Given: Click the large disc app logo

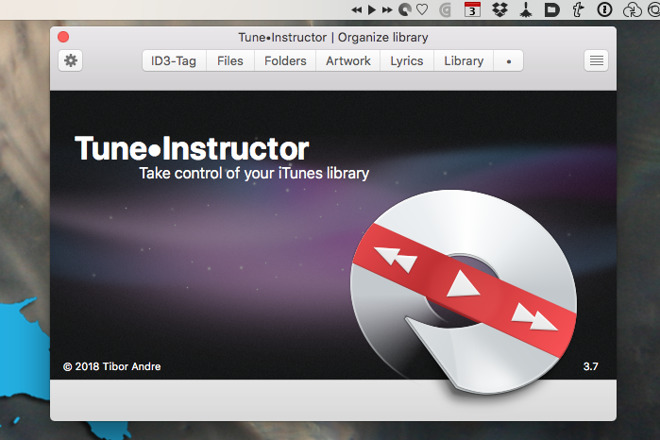Looking at the screenshot, I should coord(463,292).
